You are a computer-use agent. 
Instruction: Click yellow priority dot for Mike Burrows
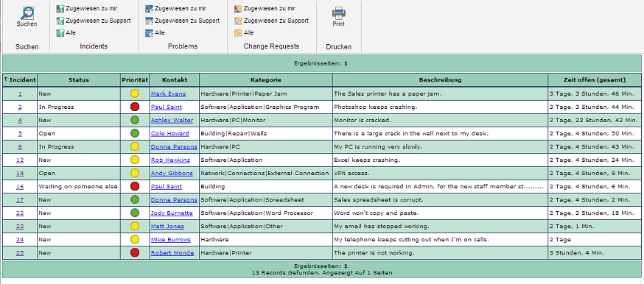[135, 239]
